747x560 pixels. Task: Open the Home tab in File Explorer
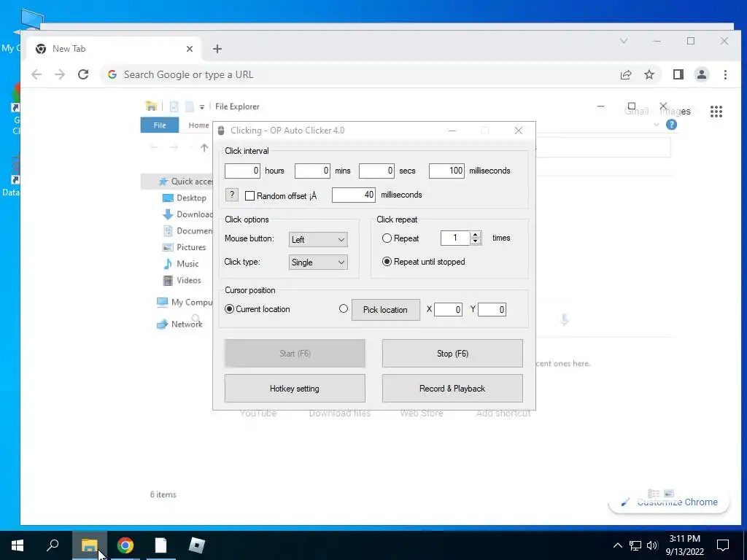tap(198, 125)
